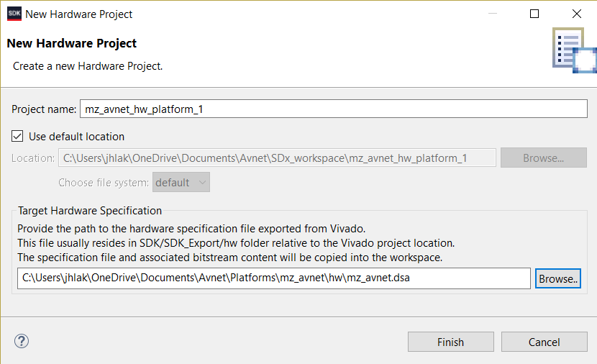
Task: Uncheck the Use default location checkbox
Action: [x=18, y=136]
